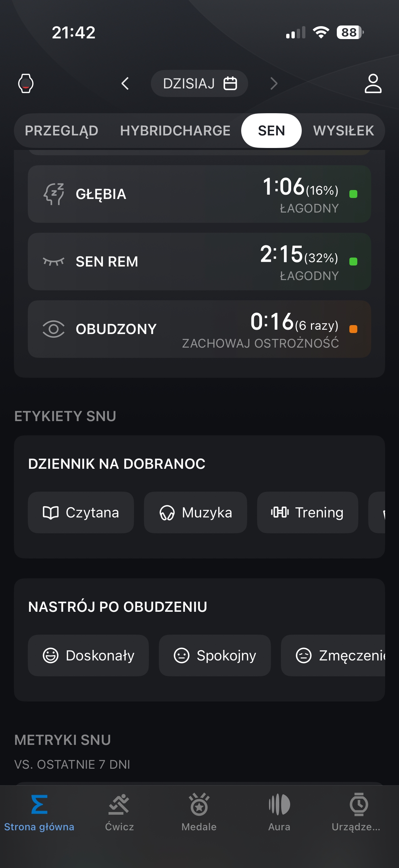The height and width of the screenshot is (868, 399).
Task: Go to next day chevron
Action: click(274, 83)
